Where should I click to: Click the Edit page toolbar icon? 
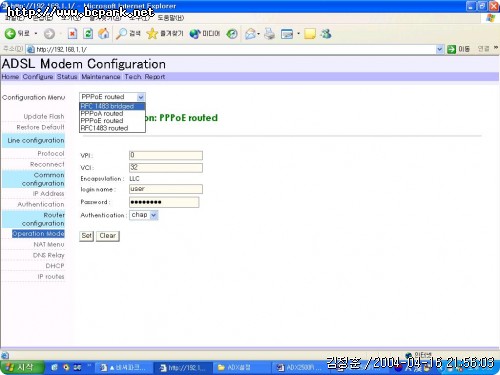(287, 34)
